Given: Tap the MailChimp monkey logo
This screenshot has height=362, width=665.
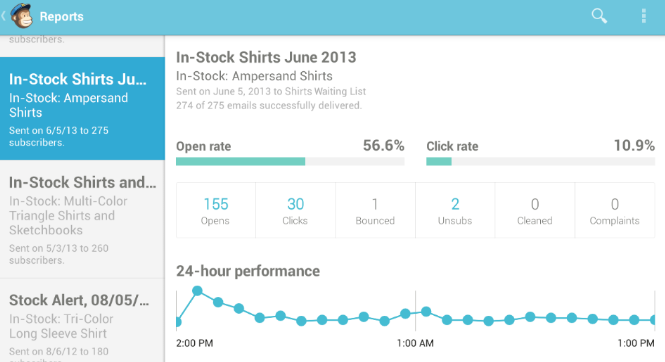Looking at the screenshot, I should (x=21, y=16).
